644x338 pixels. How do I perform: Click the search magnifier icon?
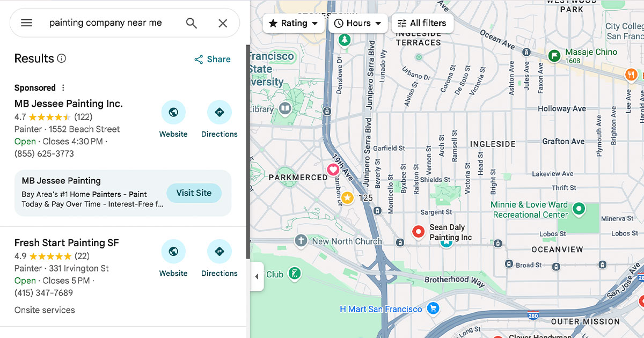tap(191, 23)
